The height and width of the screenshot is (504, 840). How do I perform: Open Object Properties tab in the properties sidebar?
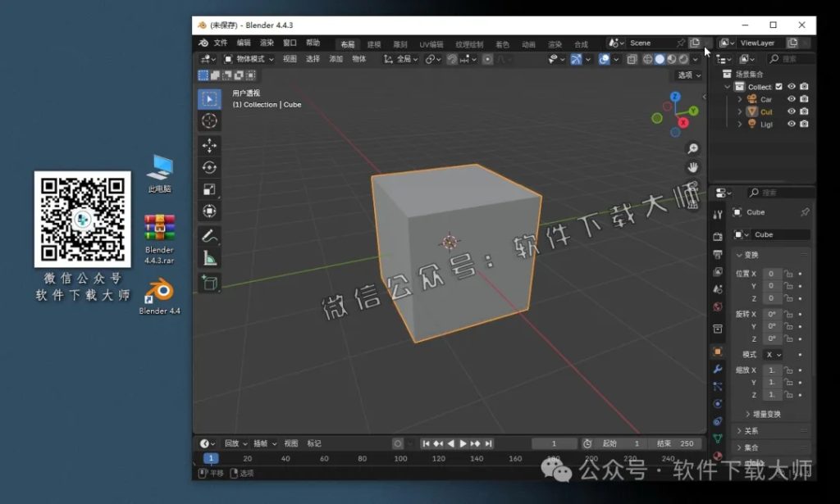(718, 351)
